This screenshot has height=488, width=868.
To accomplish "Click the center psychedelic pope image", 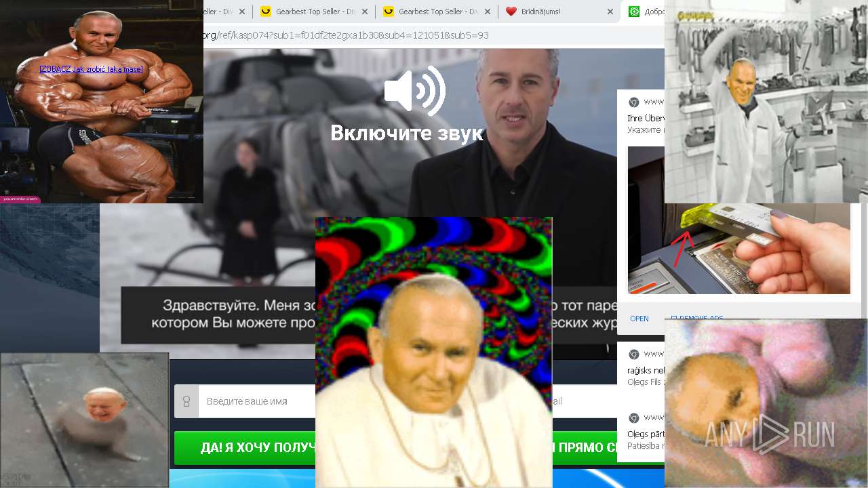I will click(x=434, y=352).
